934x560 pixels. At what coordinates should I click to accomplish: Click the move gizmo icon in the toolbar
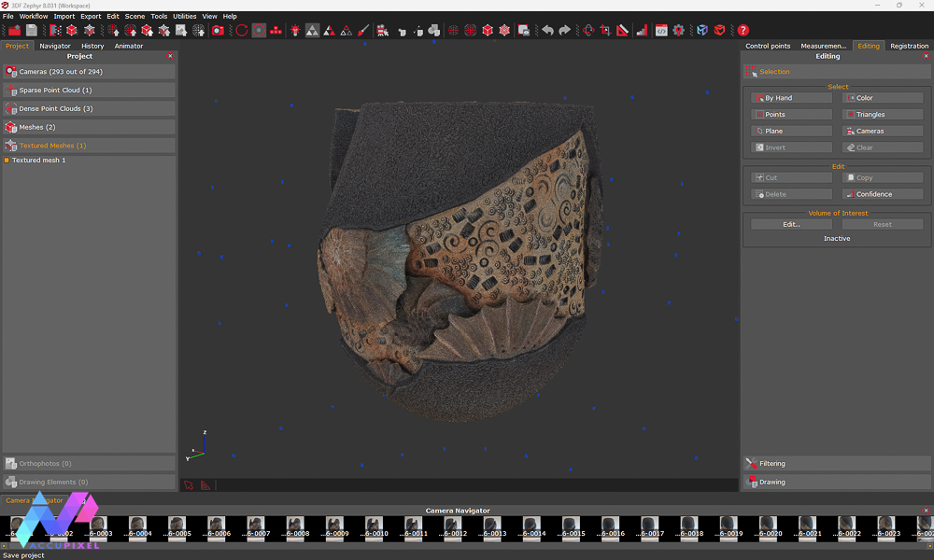click(589, 29)
